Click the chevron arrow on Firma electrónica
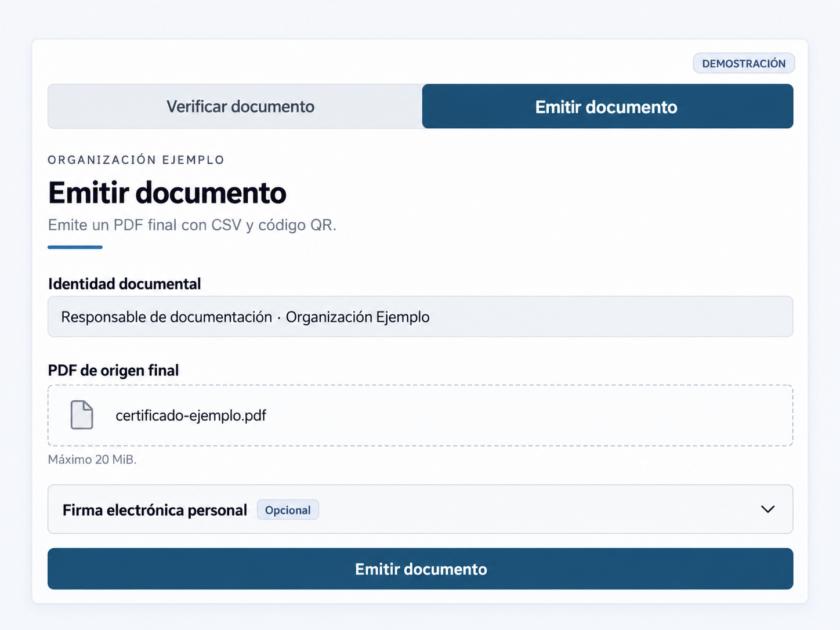 tap(767, 509)
